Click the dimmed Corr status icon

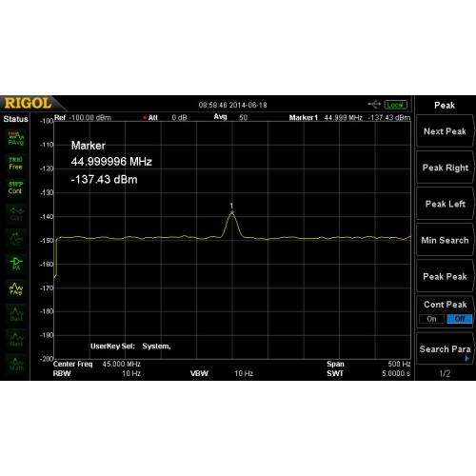tap(16, 213)
